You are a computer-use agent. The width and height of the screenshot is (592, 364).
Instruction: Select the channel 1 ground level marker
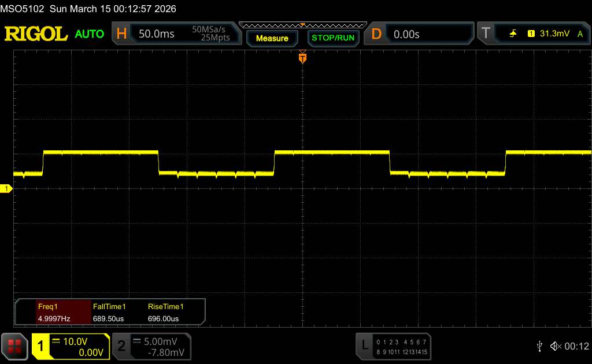click(x=7, y=189)
